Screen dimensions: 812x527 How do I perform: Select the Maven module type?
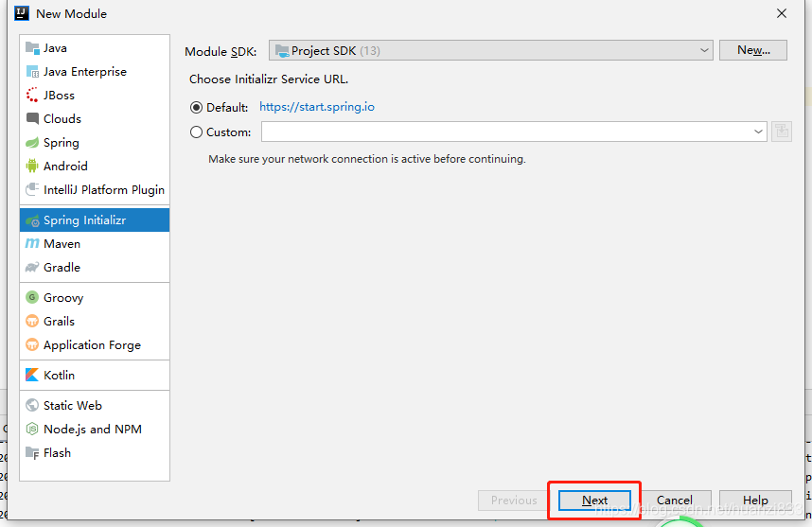pyautogui.click(x=95, y=244)
